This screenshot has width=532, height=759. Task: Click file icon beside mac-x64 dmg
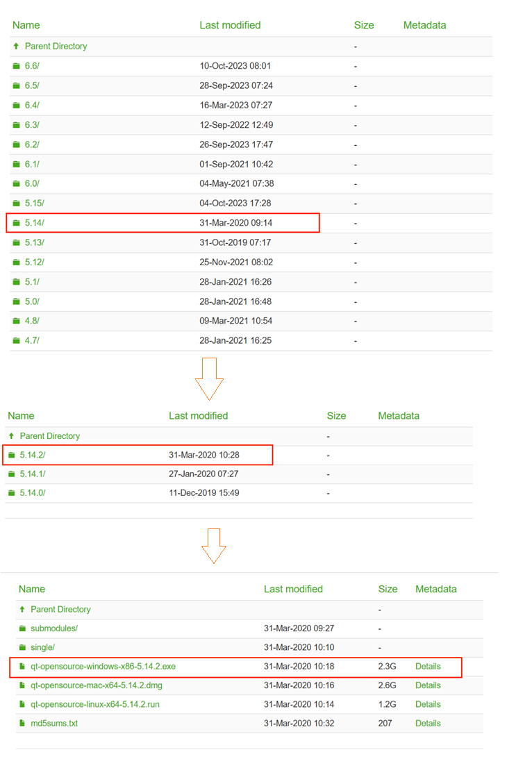tap(22, 685)
